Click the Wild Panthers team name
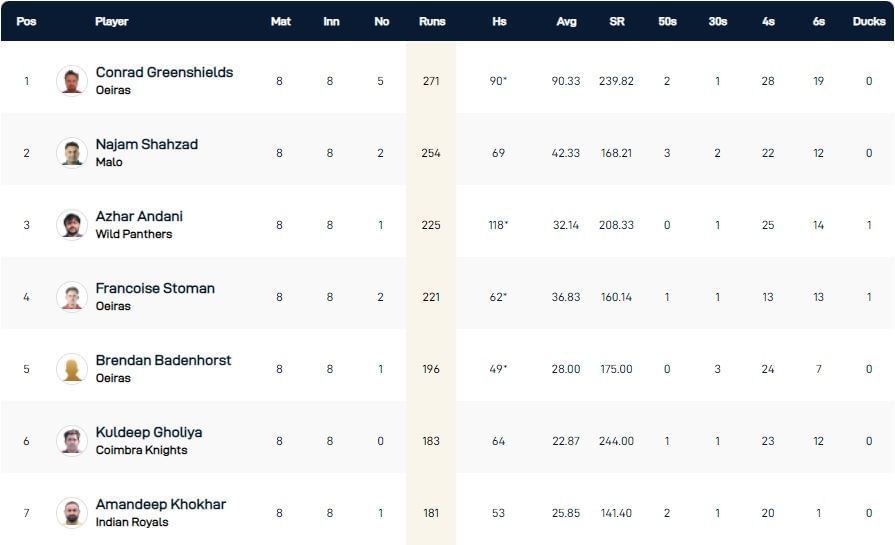895x545 pixels. (134, 234)
